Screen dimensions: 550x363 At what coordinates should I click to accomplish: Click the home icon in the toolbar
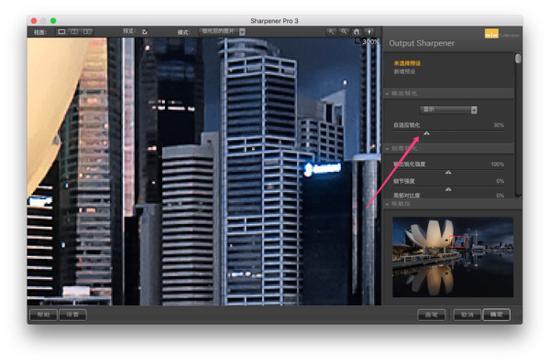356,32
